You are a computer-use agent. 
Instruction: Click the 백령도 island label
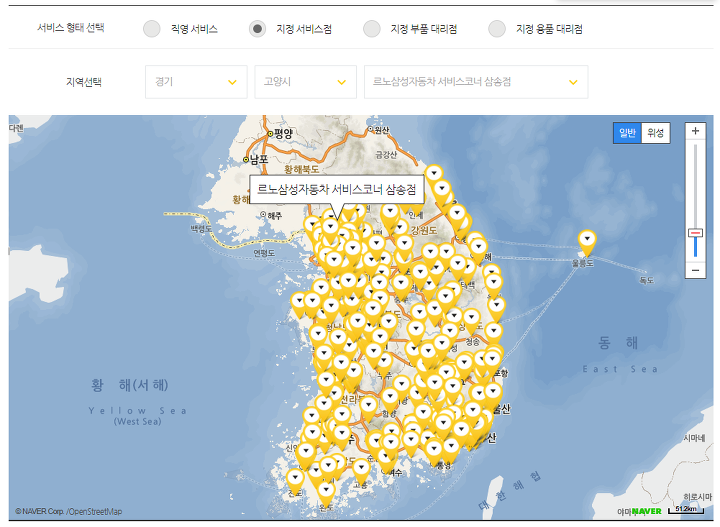201,228
